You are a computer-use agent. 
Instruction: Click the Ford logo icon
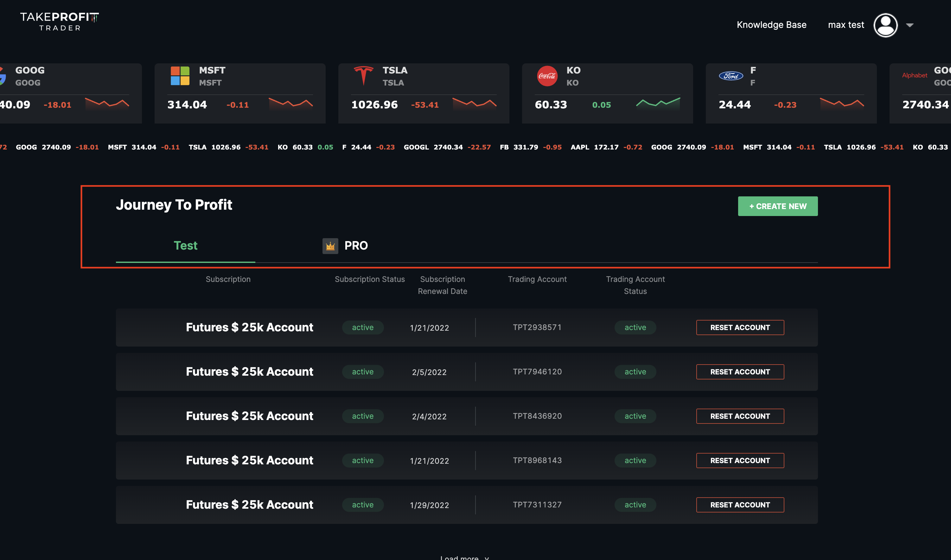pyautogui.click(x=731, y=76)
